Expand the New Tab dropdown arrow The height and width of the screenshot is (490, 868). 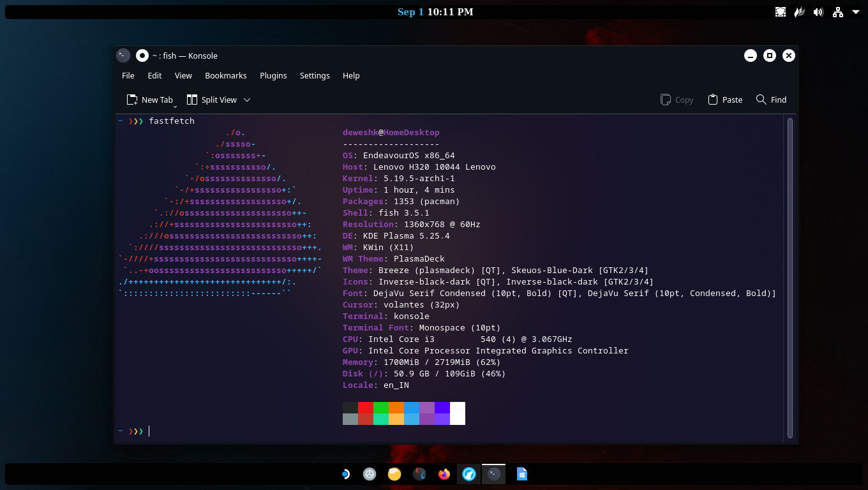pyautogui.click(x=175, y=106)
